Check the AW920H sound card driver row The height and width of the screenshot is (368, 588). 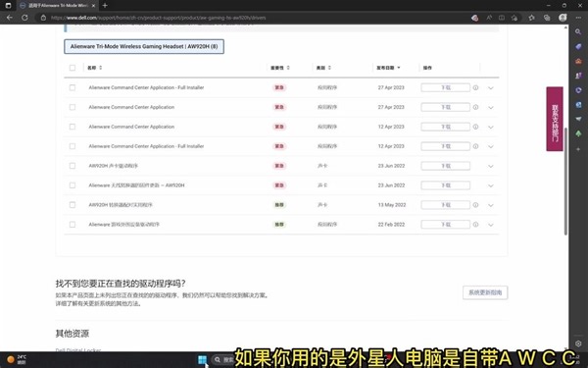(73, 166)
